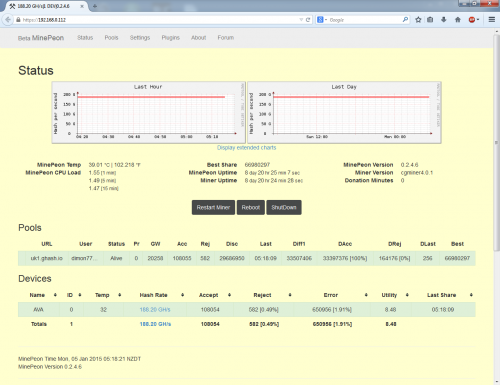Click the uk1.ghash.io pool URL cell
Viewport: 500px width, 385px height.
point(47,258)
